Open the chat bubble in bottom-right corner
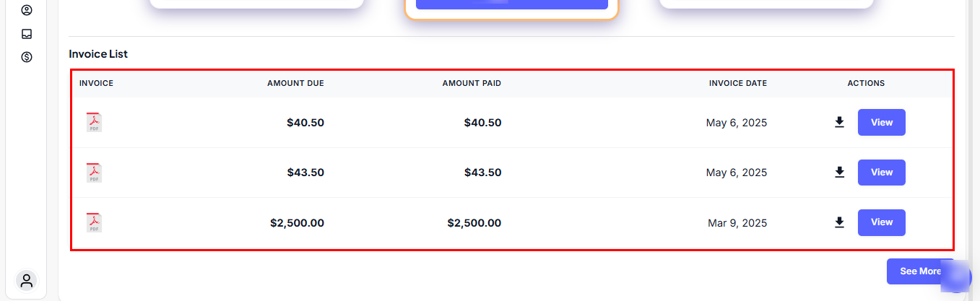Screen dimensions: 980x301 click(958, 277)
